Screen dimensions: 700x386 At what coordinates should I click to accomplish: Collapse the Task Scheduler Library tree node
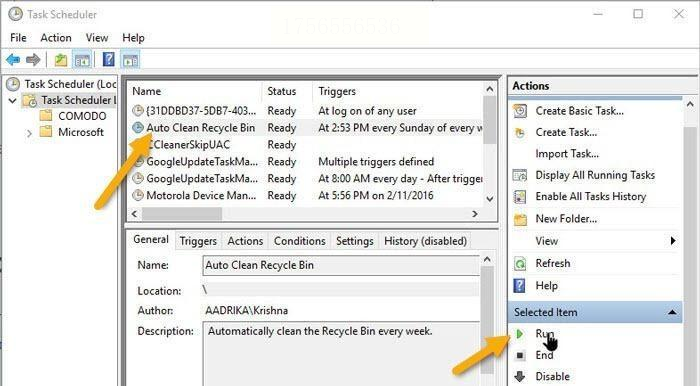click(12, 100)
